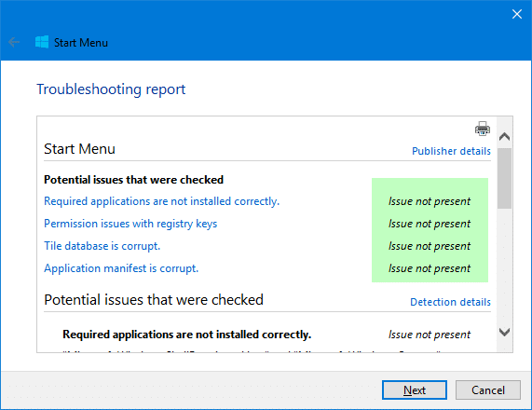Go back using the header arrow
The height and width of the screenshot is (410, 532).
click(14, 43)
